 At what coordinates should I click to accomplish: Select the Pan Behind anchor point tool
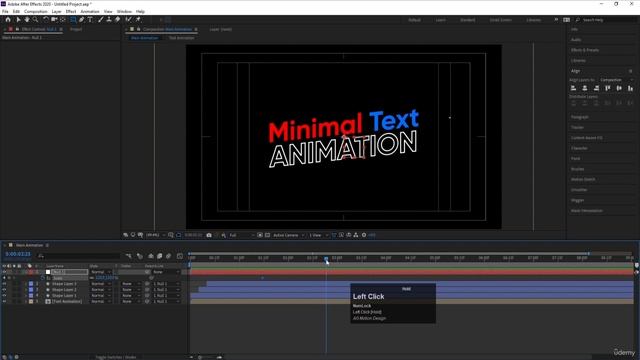62,20
